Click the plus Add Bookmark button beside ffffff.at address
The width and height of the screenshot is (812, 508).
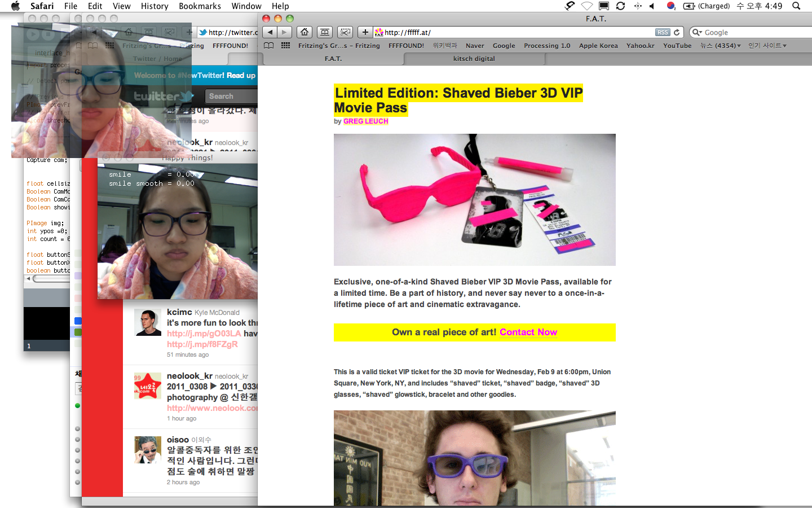365,32
